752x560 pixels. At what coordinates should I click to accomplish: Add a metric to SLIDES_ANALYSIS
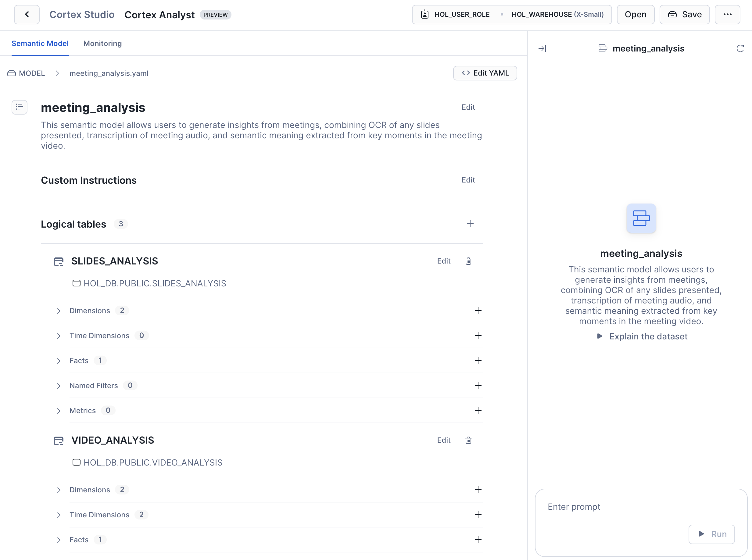tap(478, 410)
